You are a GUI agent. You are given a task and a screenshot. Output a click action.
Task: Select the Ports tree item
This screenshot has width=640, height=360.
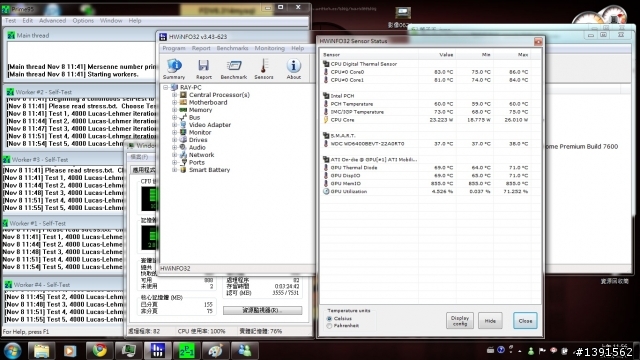coord(196,162)
